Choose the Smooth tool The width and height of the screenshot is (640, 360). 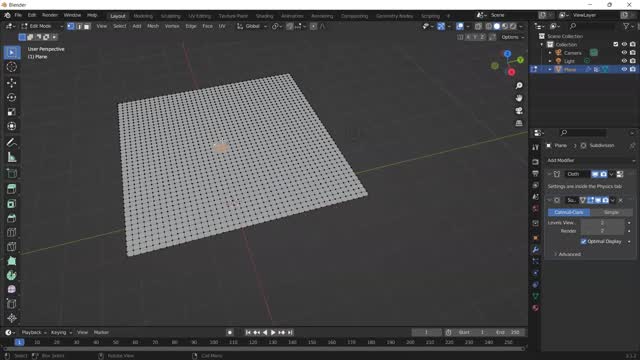[x=11, y=289]
